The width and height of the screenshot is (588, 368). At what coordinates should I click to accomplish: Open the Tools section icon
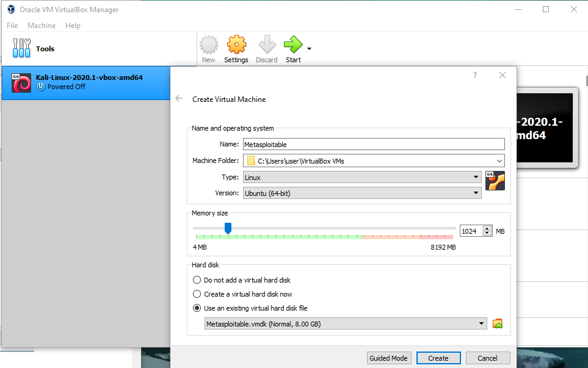tap(21, 48)
